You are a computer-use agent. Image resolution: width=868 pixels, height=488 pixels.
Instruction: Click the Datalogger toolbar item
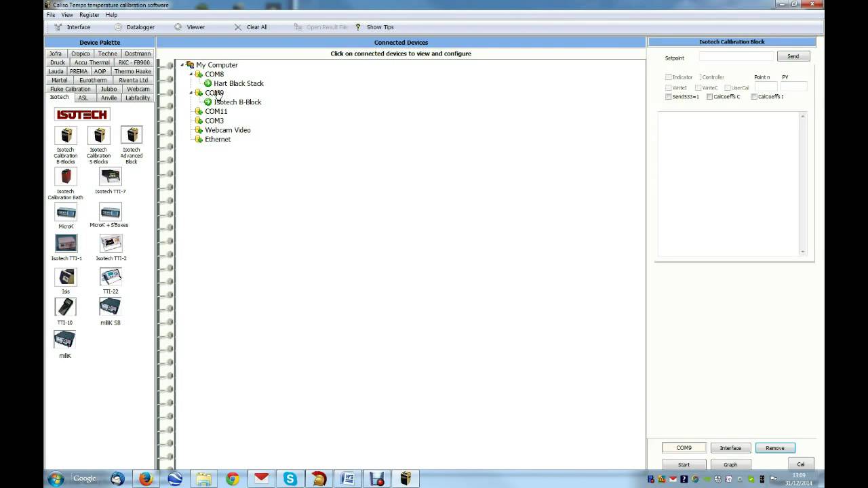coord(140,27)
